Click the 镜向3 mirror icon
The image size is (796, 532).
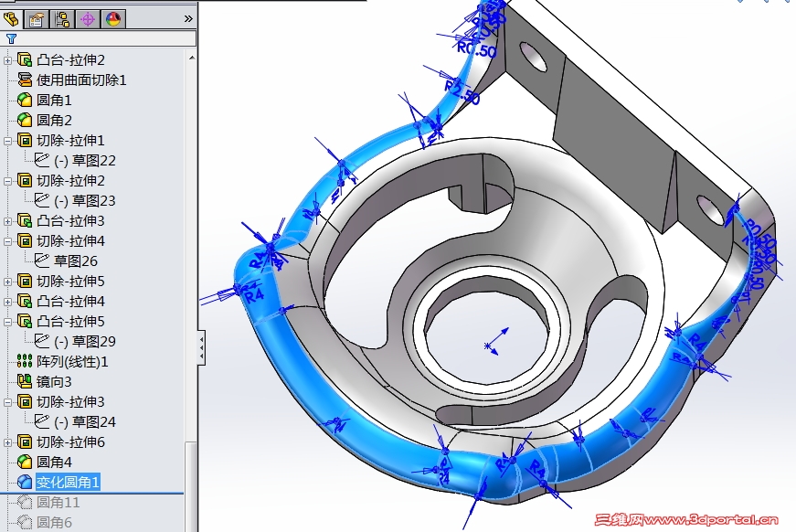coord(25,381)
